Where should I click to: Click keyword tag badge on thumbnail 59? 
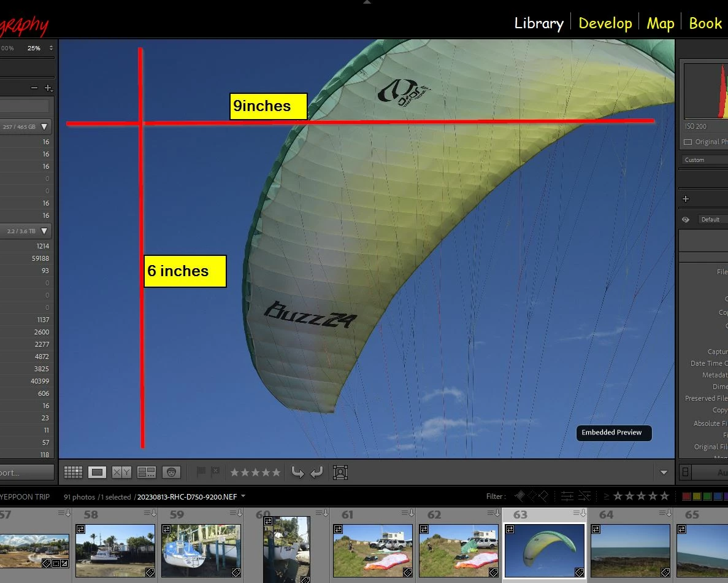tap(236, 572)
